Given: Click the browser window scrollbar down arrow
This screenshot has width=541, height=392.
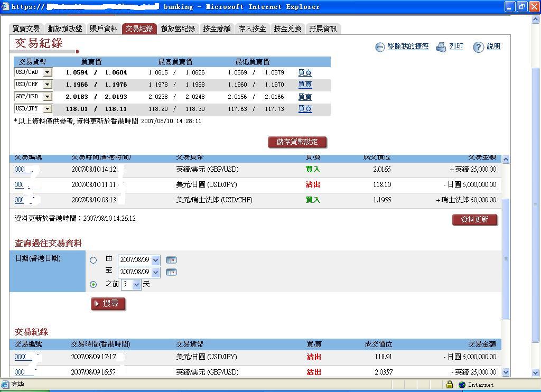Looking at the screenshot, I should point(536,372).
